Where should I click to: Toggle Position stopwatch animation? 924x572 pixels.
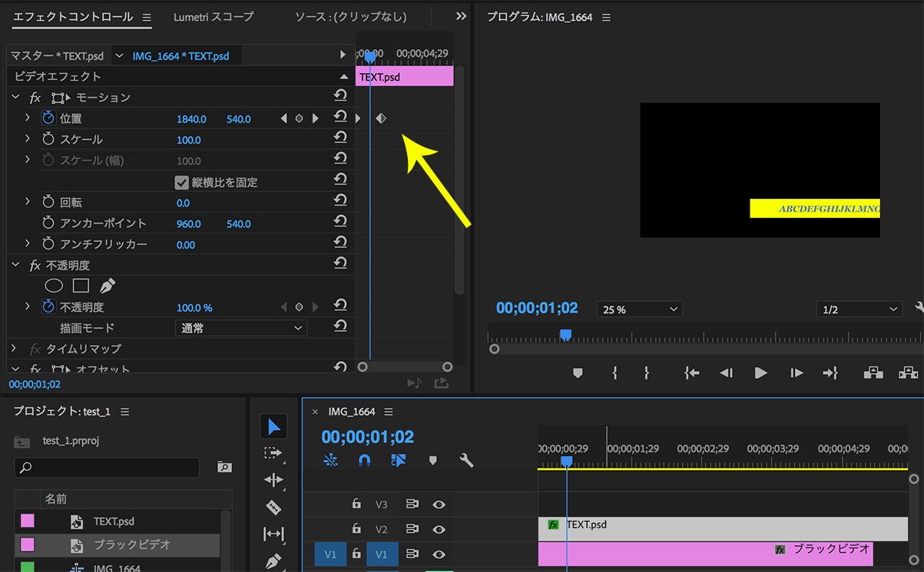pos(48,118)
